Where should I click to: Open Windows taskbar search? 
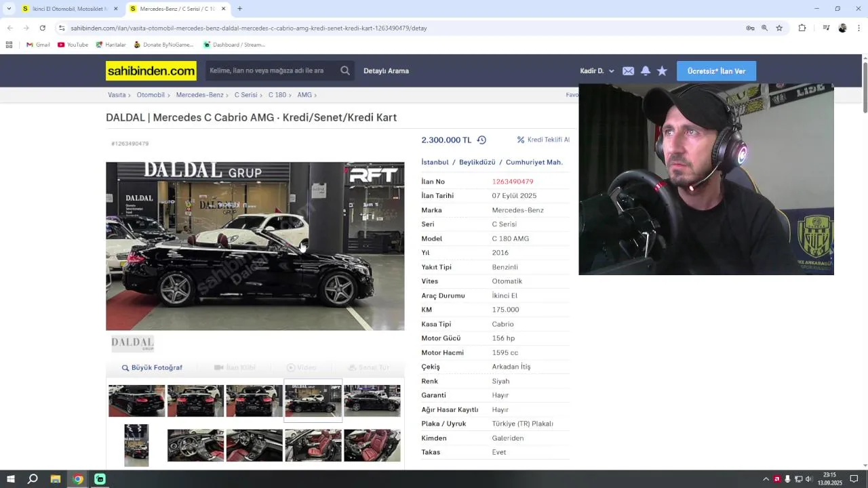[33, 479]
